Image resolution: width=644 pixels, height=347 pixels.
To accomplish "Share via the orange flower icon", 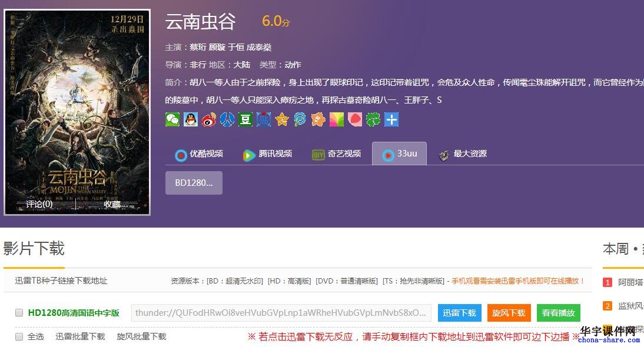I will point(318,119).
